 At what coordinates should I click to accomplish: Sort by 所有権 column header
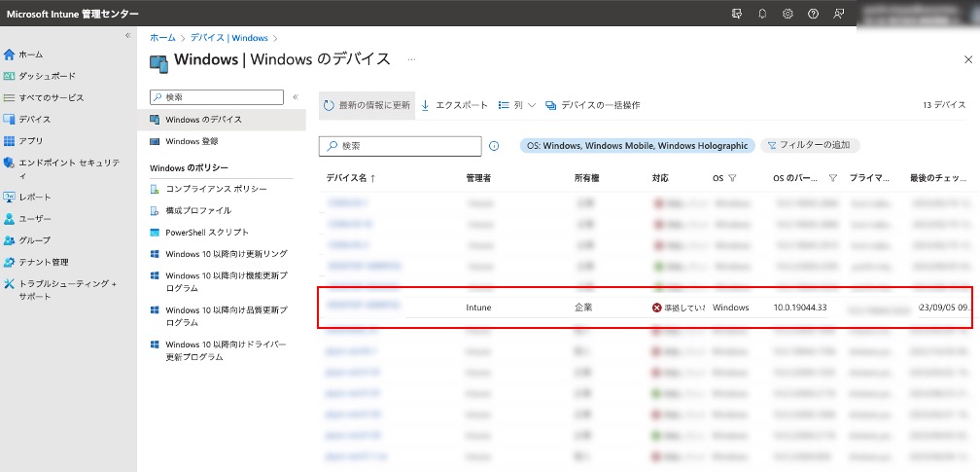(x=587, y=178)
